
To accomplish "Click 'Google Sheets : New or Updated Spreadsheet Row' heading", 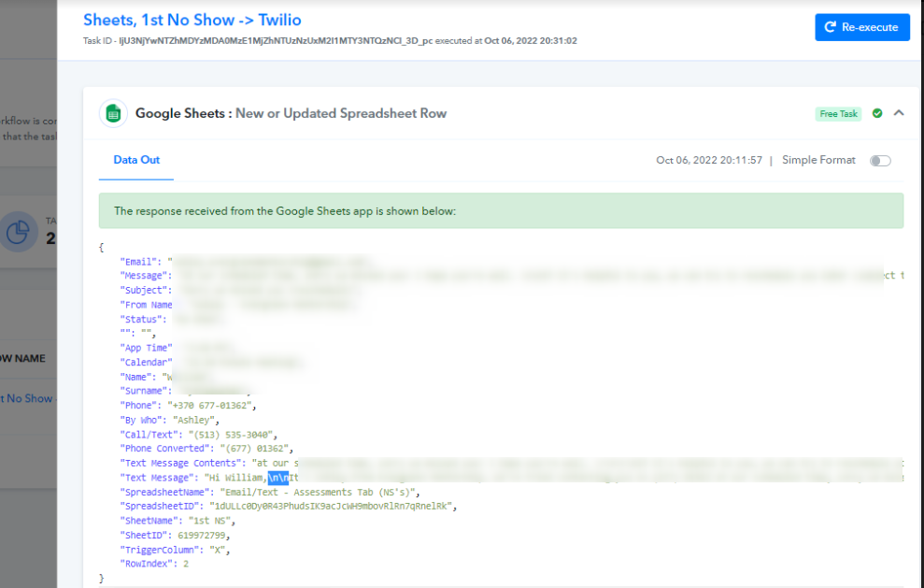I will tap(291, 113).
